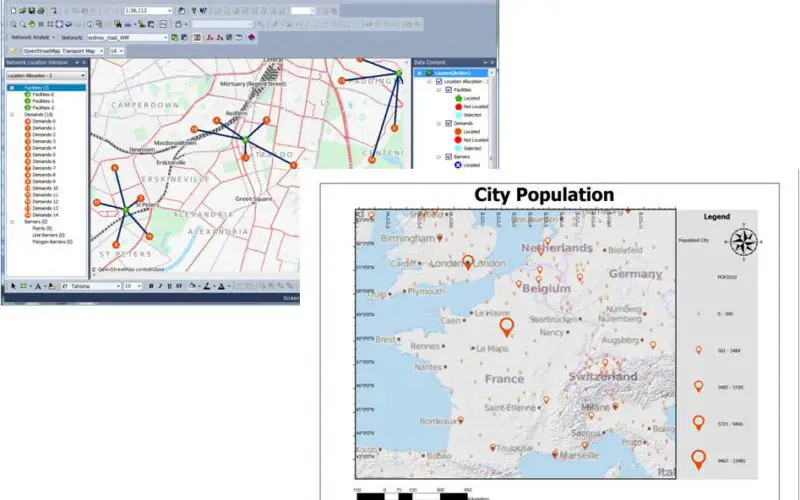Image resolution: width=800 pixels, height=500 pixels.
Task: Open the Network dataset dropdown sydney_road
Action: coord(165,38)
